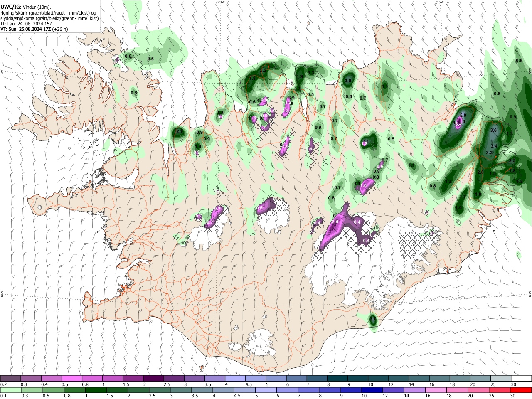Screen dimensions: 532x399
Task: Click the dark teal 8–9 upper-scale swatch
Action: (337, 379)
